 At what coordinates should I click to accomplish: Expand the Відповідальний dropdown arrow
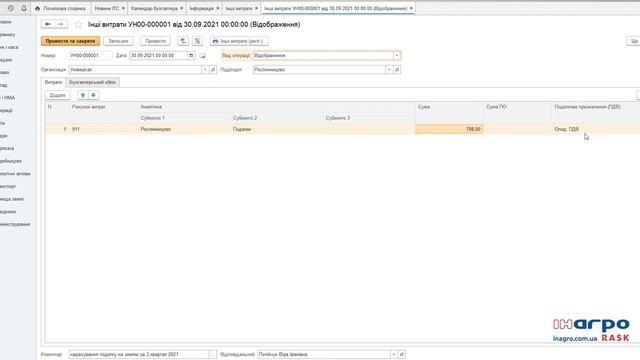pos(394,354)
